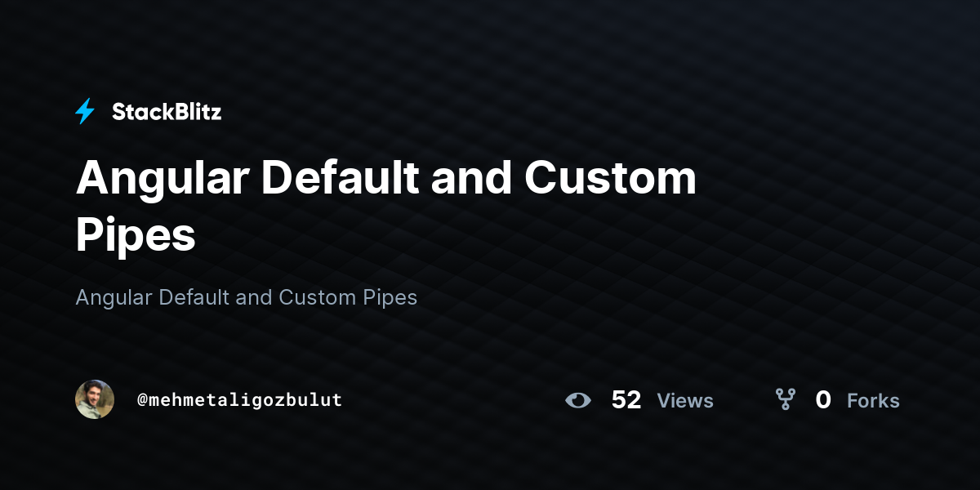Click the word Default in the large title

(340, 178)
